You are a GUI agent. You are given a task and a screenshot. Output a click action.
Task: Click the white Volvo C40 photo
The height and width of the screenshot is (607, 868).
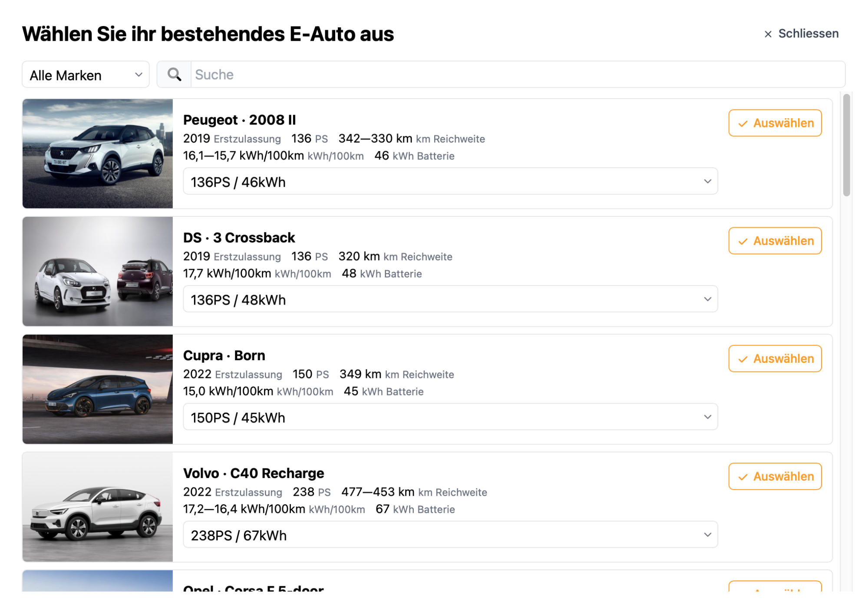(x=98, y=507)
